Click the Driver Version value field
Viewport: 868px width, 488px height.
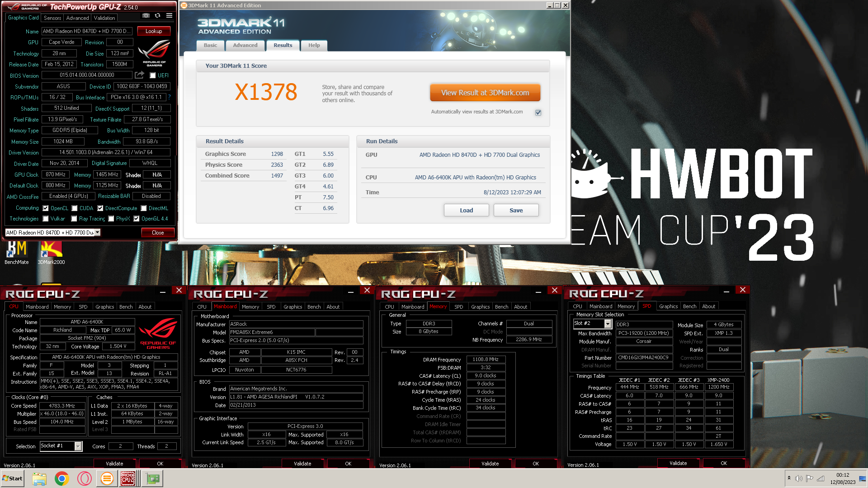click(x=106, y=152)
